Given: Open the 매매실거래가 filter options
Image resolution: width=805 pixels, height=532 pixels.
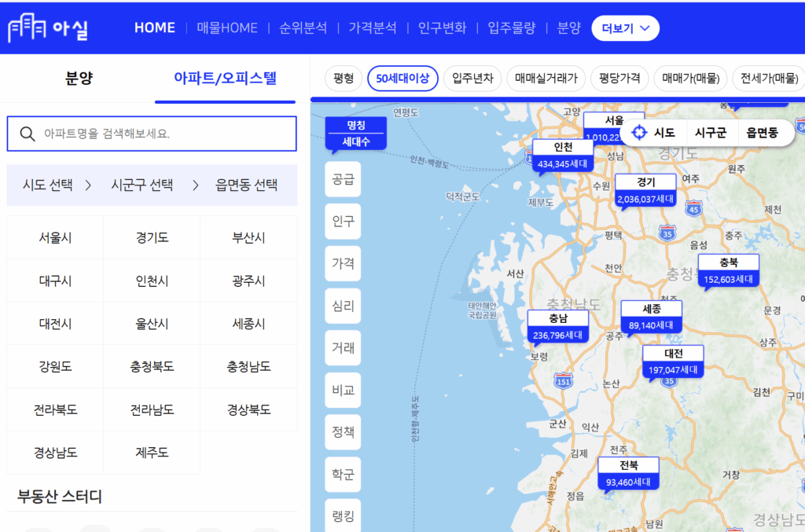Looking at the screenshot, I should (546, 79).
